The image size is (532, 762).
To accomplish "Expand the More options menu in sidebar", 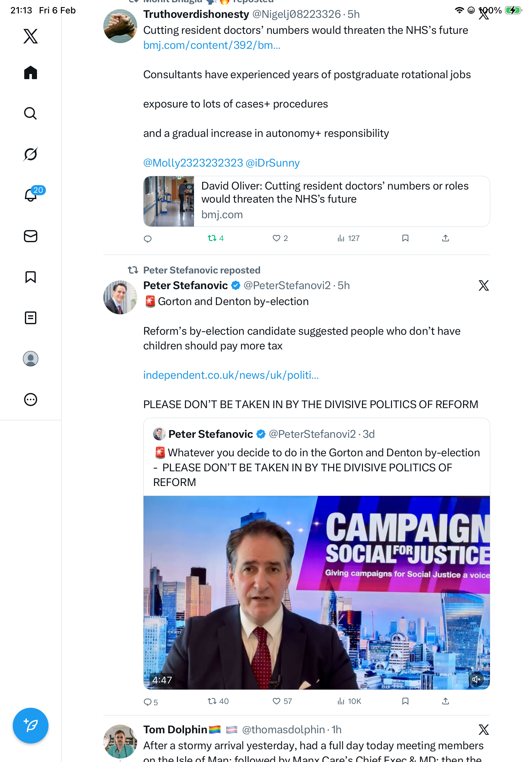I will (31, 400).
